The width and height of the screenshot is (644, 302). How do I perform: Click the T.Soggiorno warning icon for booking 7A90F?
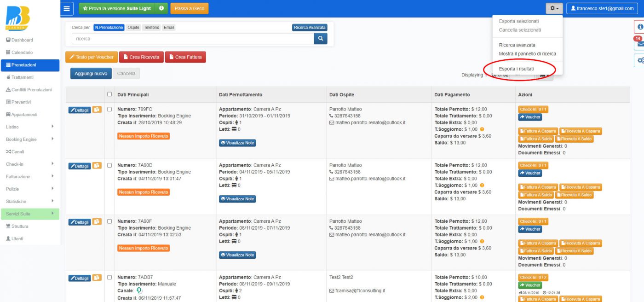click(x=482, y=241)
